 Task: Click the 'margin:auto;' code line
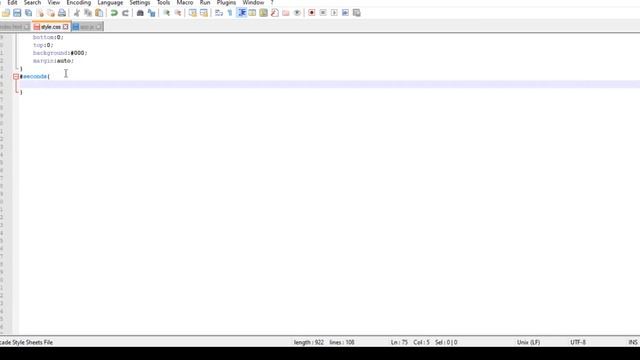click(x=53, y=61)
